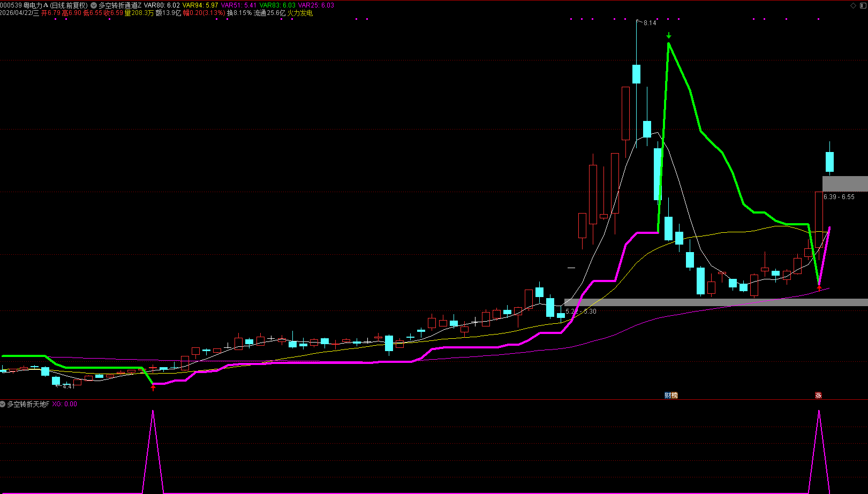The height and width of the screenshot is (494, 868).
Task: Click the 换8.15% turnover value
Action: point(239,13)
